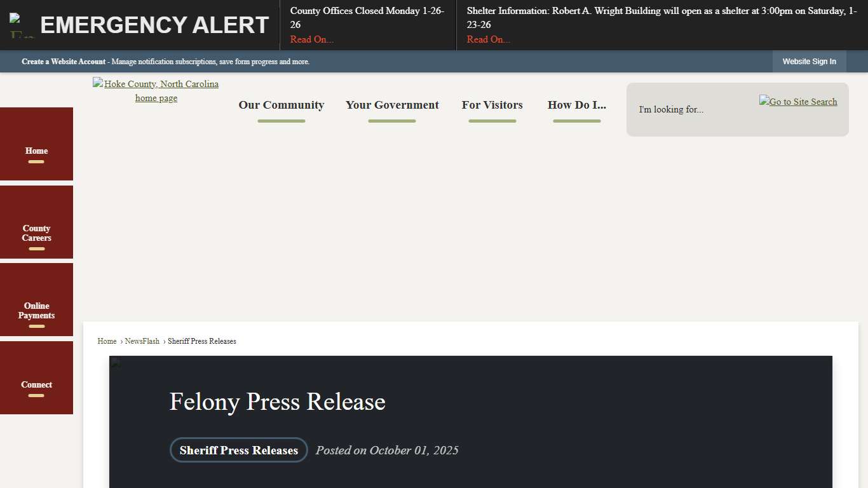Viewport: 868px width, 488px height.
Task: Click the Home sidebar tile
Action: pyautogui.click(x=36, y=151)
